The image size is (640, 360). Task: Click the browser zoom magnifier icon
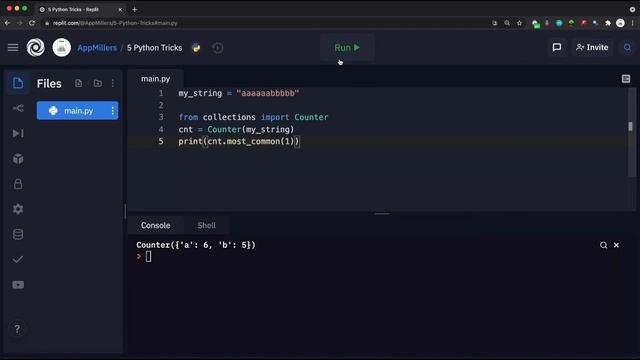pyautogui.click(x=507, y=23)
